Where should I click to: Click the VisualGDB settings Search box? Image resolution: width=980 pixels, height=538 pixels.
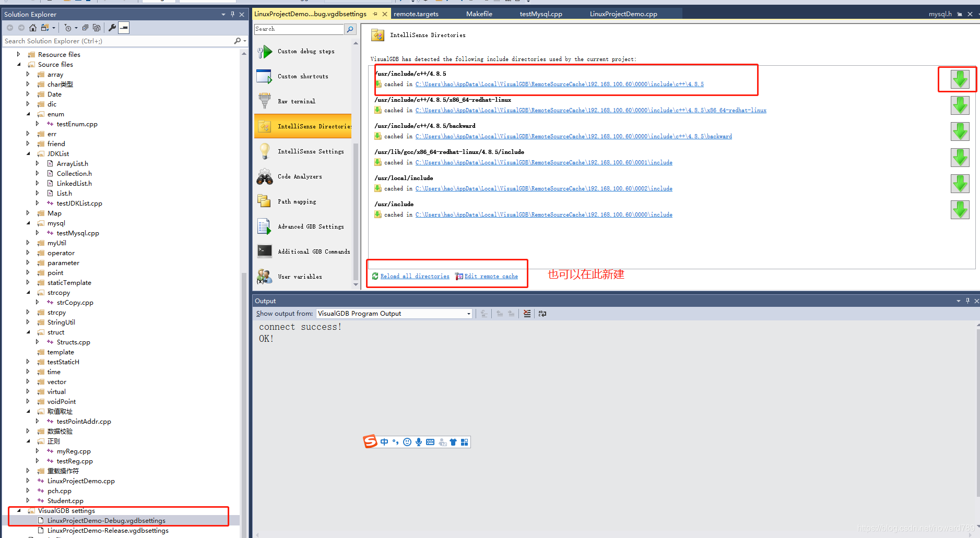tap(299, 29)
